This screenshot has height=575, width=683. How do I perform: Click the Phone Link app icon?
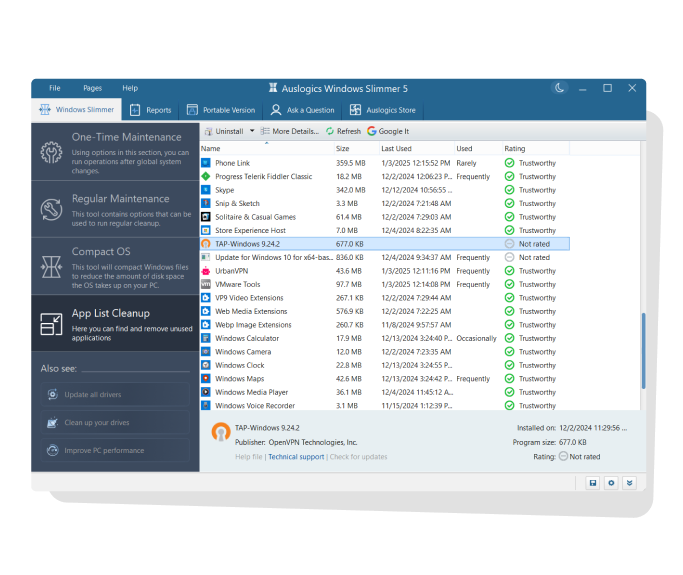click(x=206, y=163)
